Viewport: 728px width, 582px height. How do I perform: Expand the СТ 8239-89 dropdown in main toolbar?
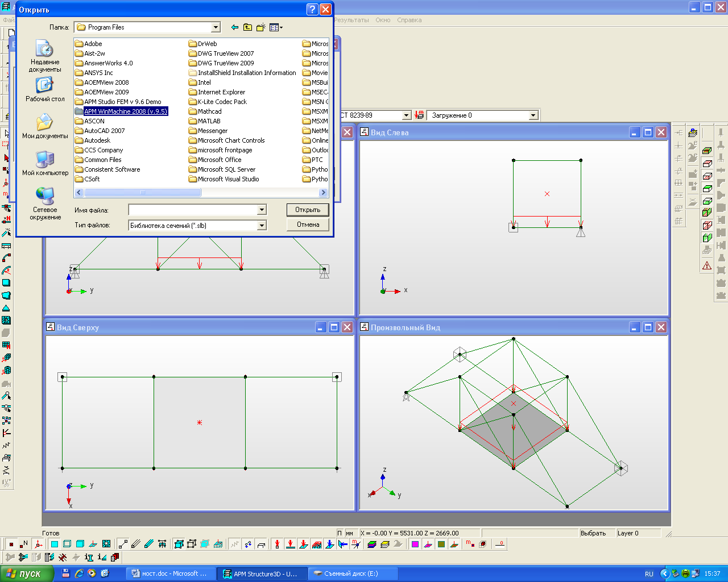tap(406, 115)
